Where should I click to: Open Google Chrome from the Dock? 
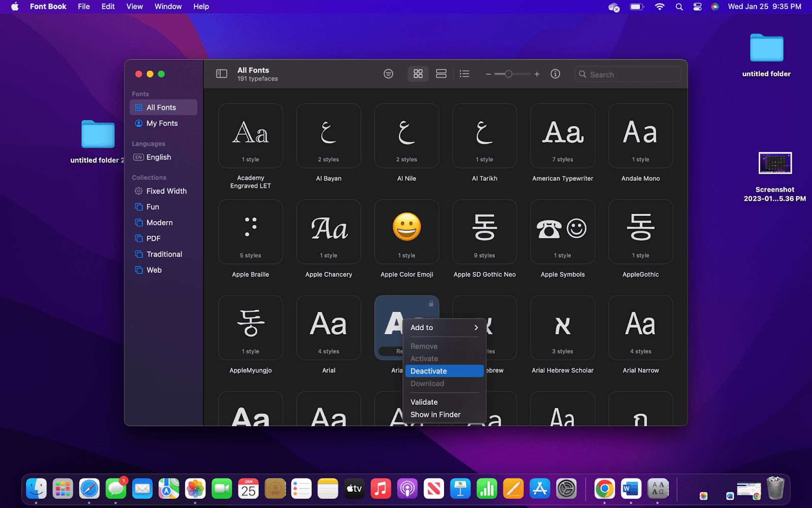click(x=604, y=489)
